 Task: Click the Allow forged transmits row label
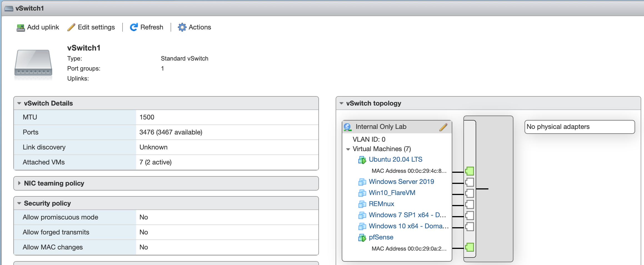[56, 232]
